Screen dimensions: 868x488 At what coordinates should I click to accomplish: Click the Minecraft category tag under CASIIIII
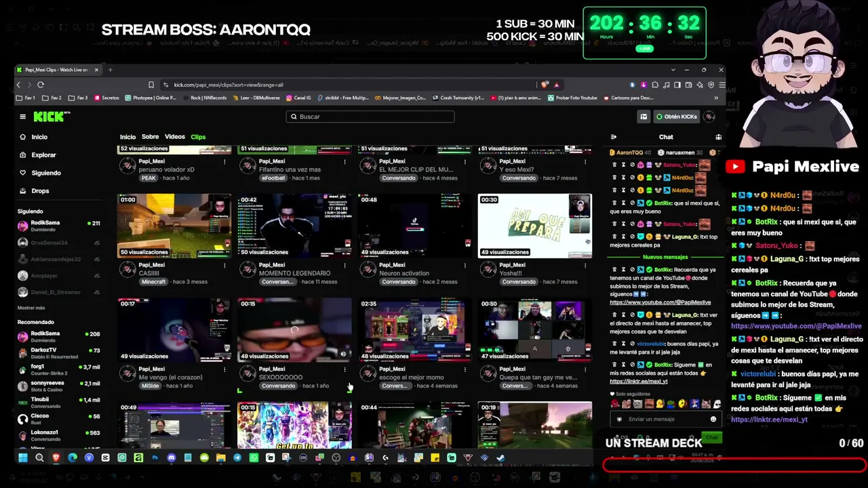click(x=153, y=282)
